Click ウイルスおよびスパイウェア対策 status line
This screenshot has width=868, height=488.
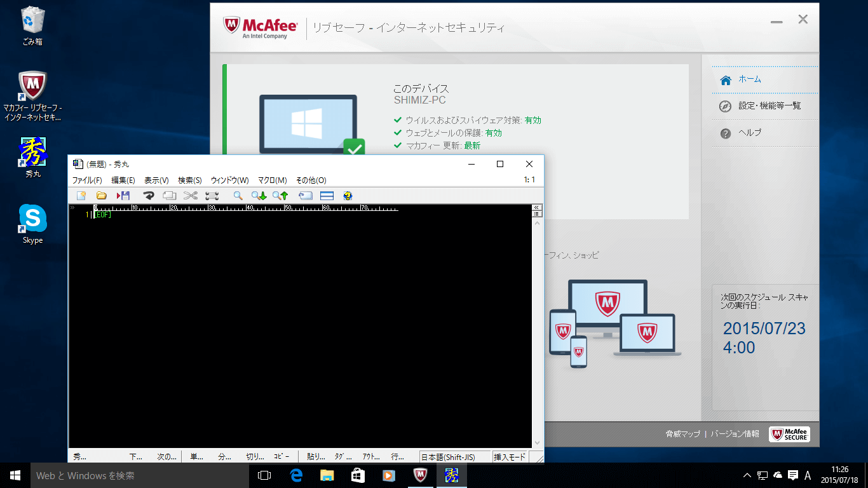click(x=468, y=120)
